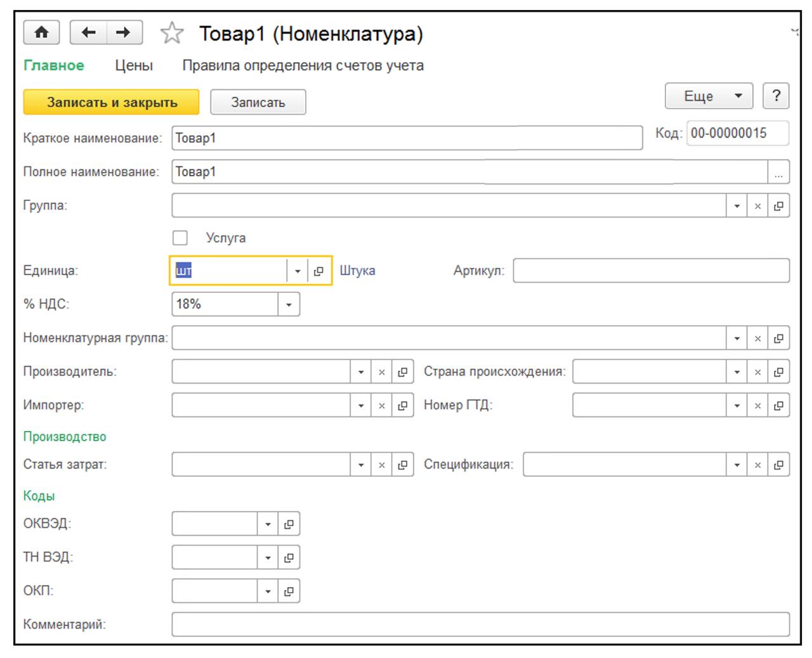Enable the Услуга checkbox
812x658 pixels.
[x=180, y=238]
